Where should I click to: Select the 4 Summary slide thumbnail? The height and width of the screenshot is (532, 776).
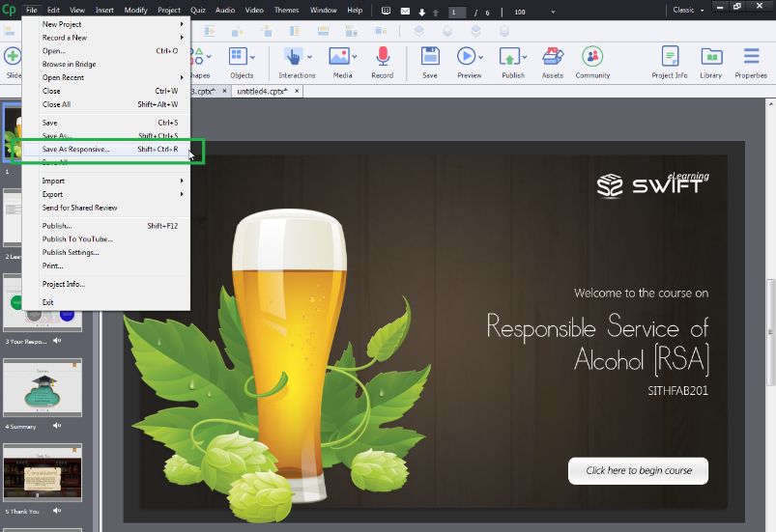pyautogui.click(x=43, y=387)
